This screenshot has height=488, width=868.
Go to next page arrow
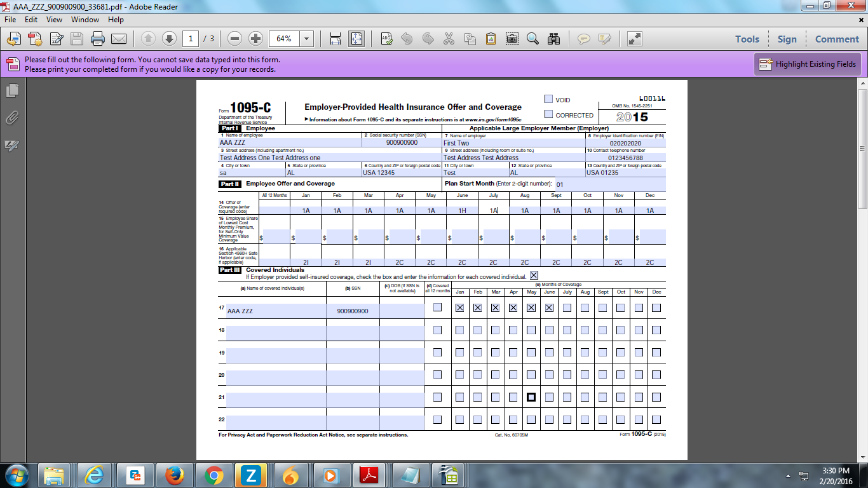(169, 39)
